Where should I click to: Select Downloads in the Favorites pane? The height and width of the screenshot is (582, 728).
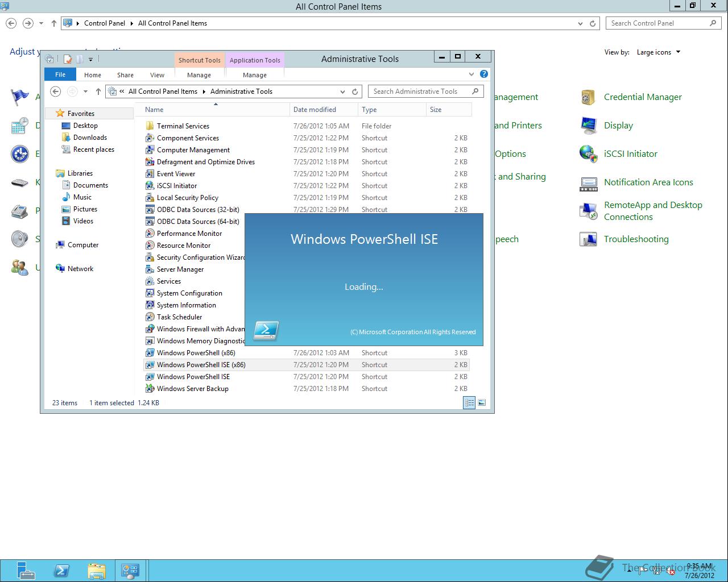(90, 138)
